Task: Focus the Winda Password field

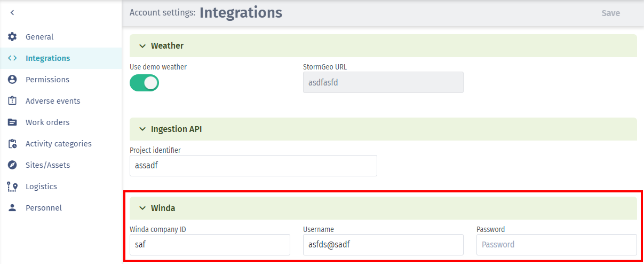Action: click(x=556, y=245)
